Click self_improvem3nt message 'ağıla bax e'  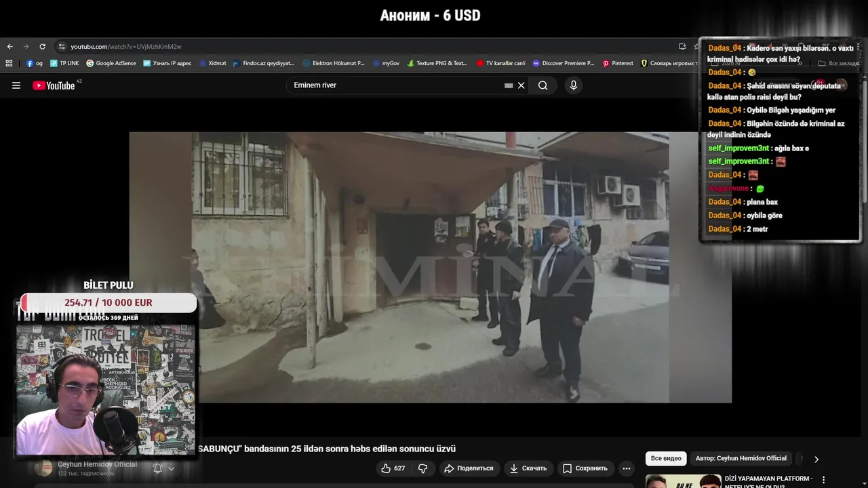792,148
